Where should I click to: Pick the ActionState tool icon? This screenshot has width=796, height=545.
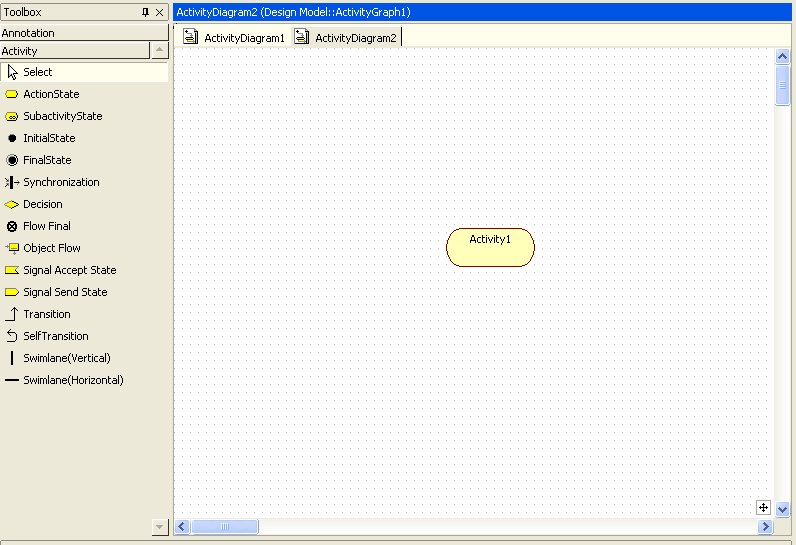[12, 94]
